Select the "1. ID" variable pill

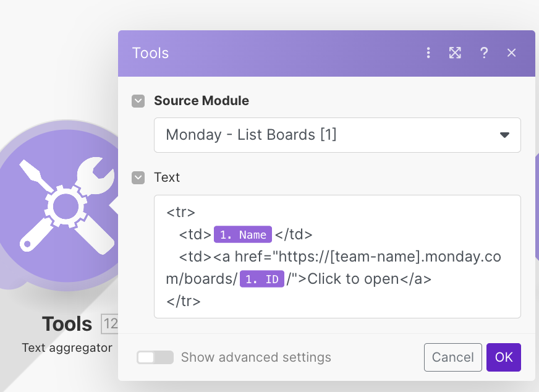click(262, 279)
